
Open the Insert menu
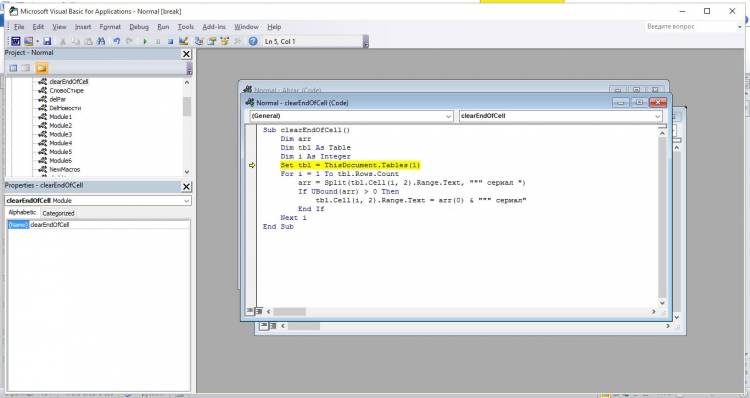83,27
